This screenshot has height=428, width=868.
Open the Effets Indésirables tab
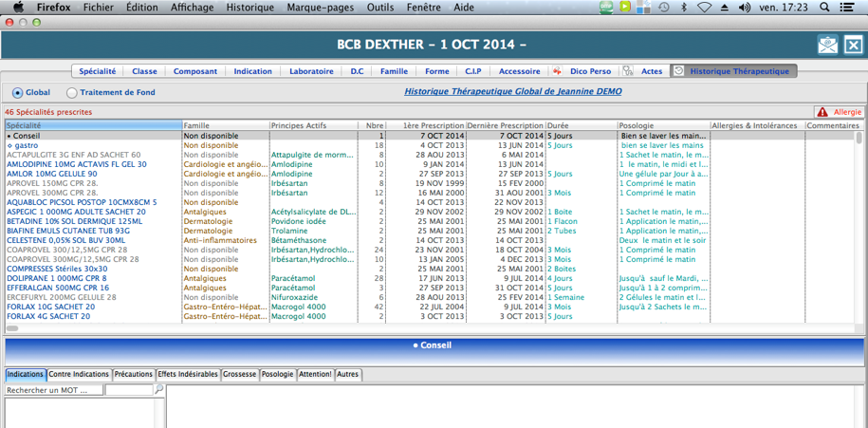[x=188, y=375]
